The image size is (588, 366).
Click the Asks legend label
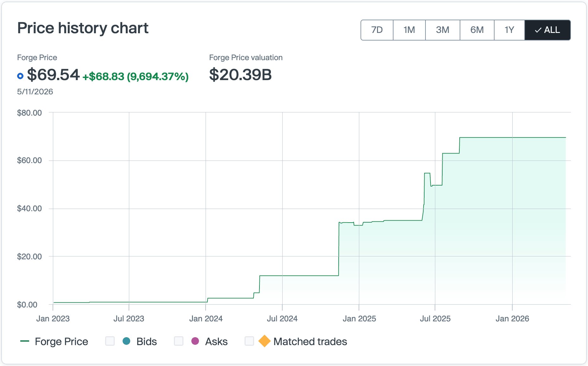click(x=216, y=342)
